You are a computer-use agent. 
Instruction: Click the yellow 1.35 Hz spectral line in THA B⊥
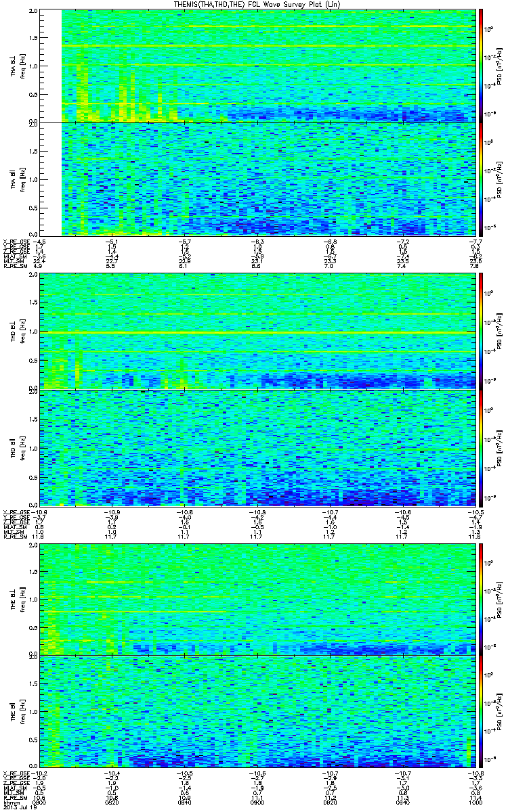tap(268, 46)
